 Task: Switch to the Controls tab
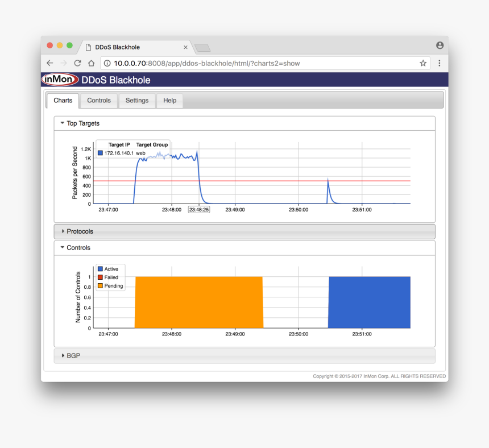tap(99, 101)
